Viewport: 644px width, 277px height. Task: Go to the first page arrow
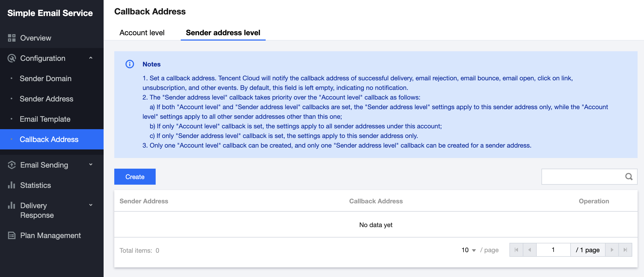pos(516,250)
